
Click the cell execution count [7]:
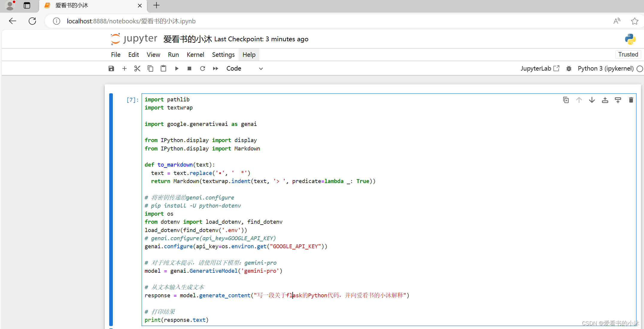[x=132, y=100]
